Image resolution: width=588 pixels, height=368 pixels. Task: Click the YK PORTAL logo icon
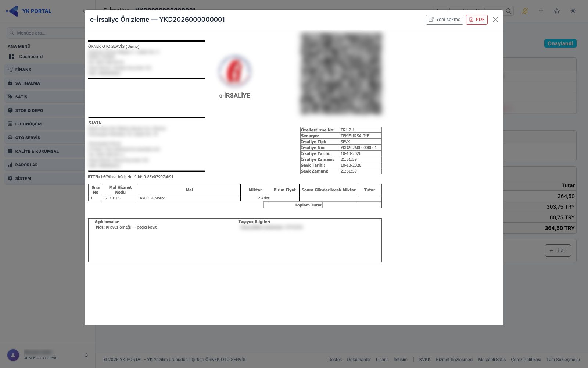[x=12, y=11]
